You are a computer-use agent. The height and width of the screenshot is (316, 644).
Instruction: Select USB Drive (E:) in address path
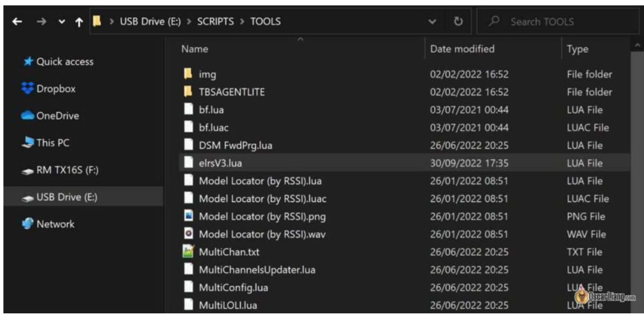coord(150,21)
